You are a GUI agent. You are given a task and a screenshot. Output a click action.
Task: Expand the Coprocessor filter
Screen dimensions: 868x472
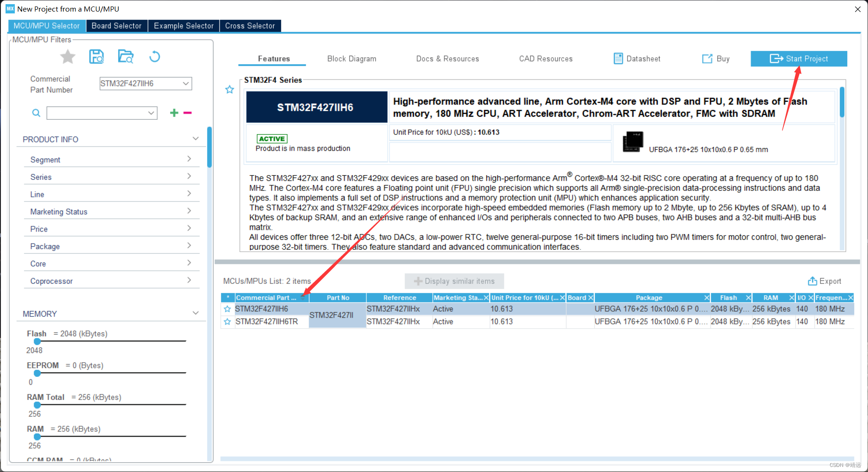(189, 280)
